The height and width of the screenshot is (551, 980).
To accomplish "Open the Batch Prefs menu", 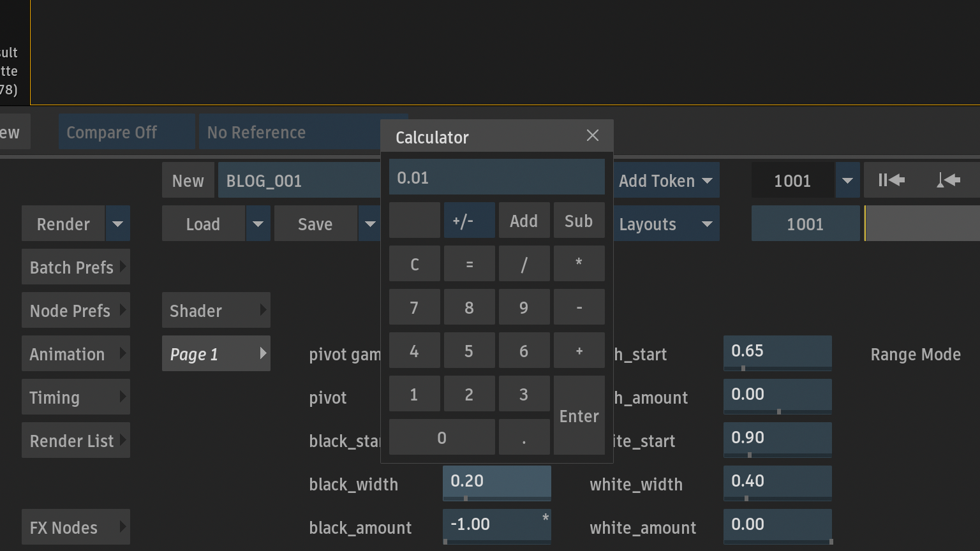I will pyautogui.click(x=76, y=267).
